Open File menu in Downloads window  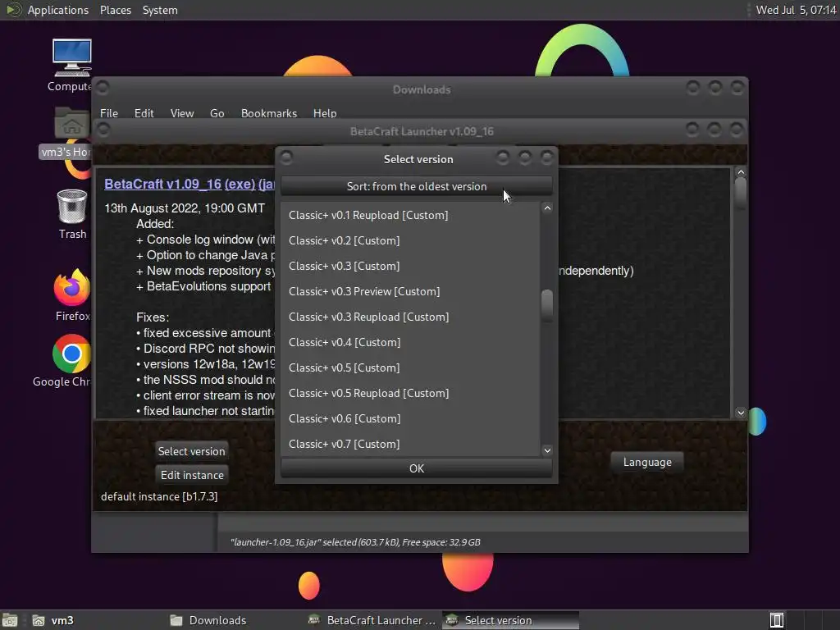[x=109, y=113]
